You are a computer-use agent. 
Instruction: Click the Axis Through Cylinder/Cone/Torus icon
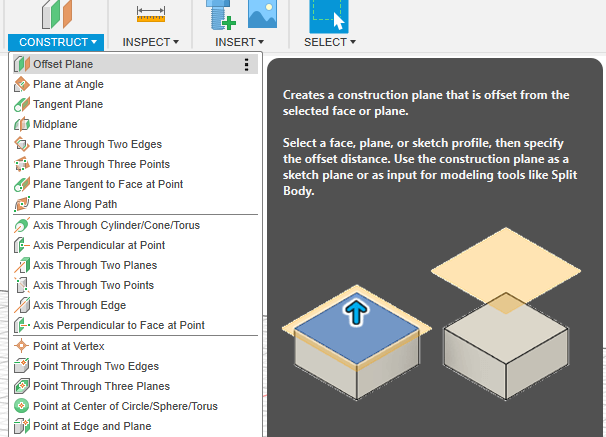coord(22,225)
